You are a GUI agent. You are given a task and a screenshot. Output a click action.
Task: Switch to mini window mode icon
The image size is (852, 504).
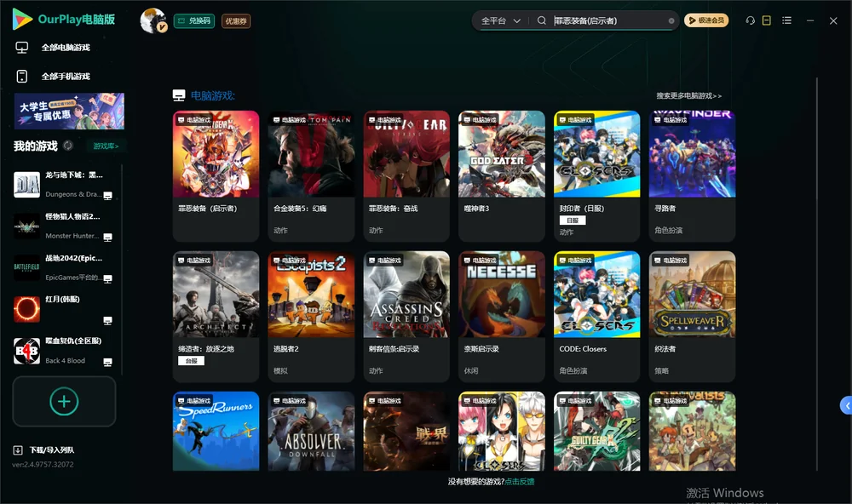[x=767, y=20]
